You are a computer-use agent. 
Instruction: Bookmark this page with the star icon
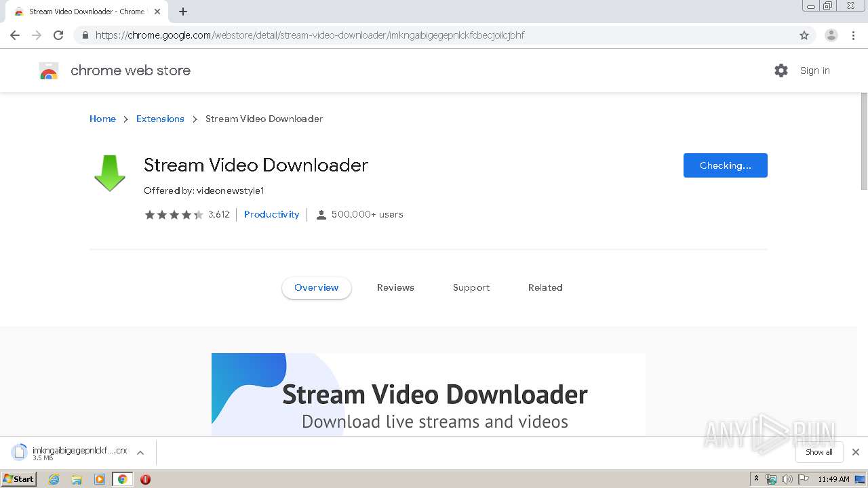[x=804, y=35]
